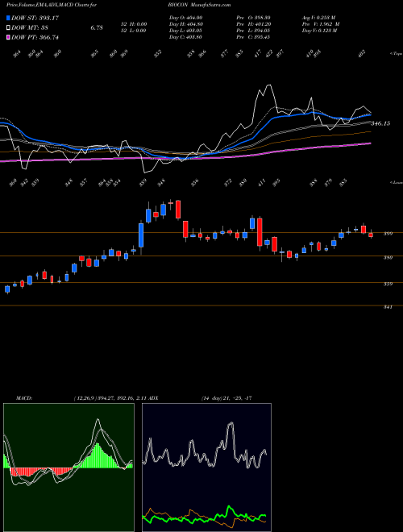The height and width of the screenshot is (532, 403).
Task: Click the 'Price,Volume,EMA,ADX,MACD Charts for' heading
Action: (x=52, y=5)
